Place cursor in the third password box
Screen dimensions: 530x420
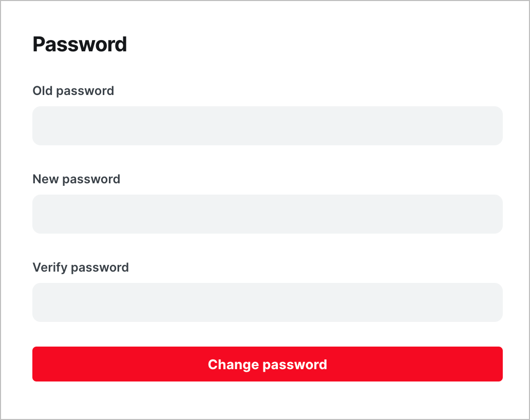(268, 302)
